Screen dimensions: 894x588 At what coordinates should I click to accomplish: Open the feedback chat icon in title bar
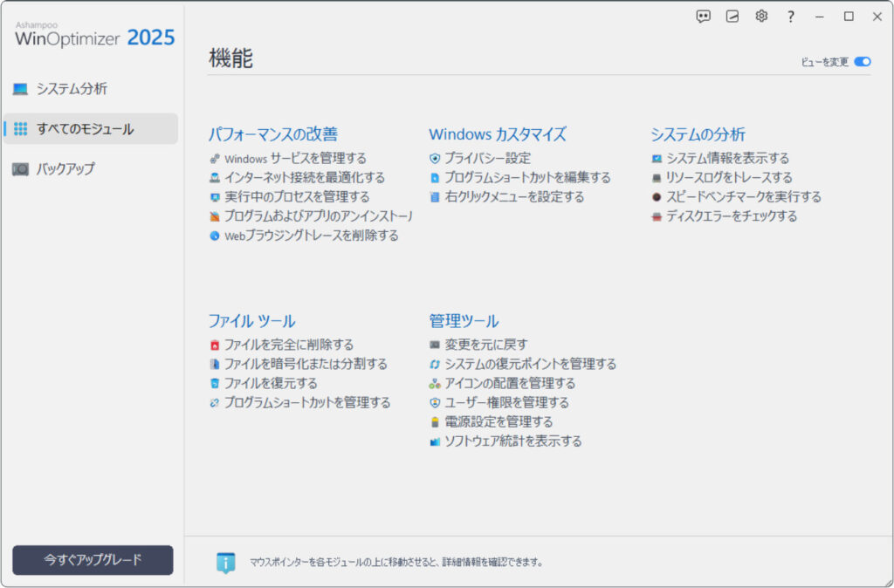click(x=704, y=17)
